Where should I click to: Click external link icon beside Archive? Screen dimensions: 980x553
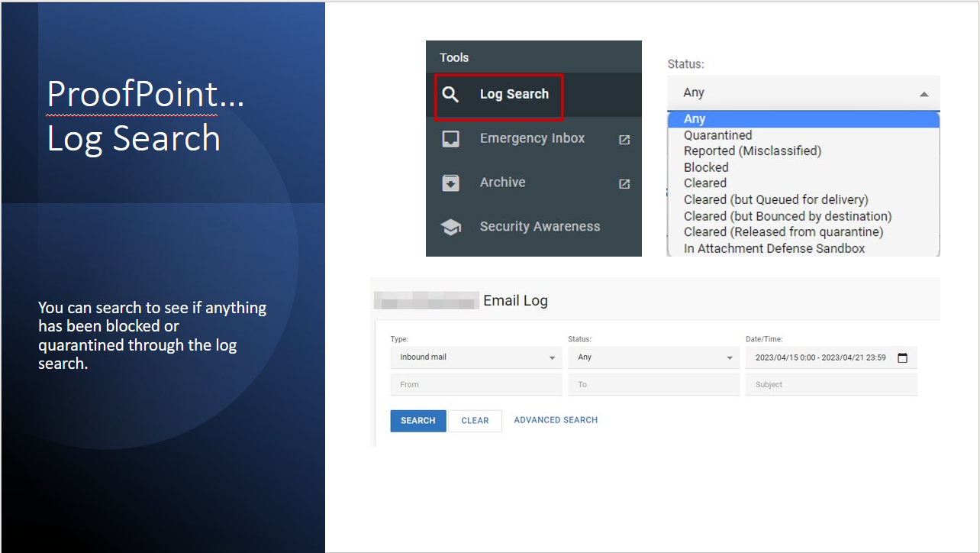click(624, 183)
